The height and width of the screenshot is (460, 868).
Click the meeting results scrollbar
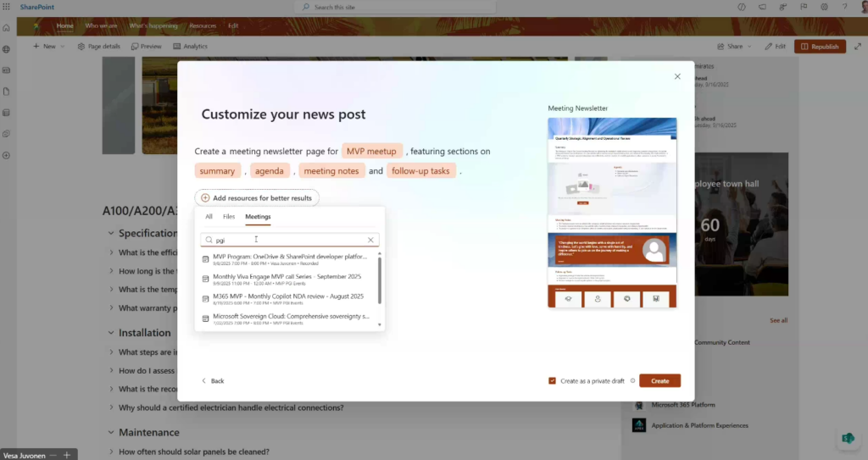click(380, 280)
